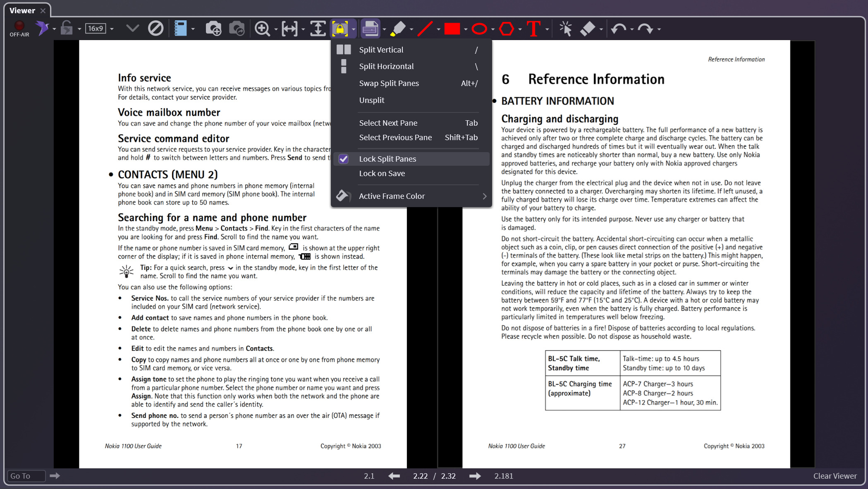Select the yellow highlighter tool

point(397,29)
